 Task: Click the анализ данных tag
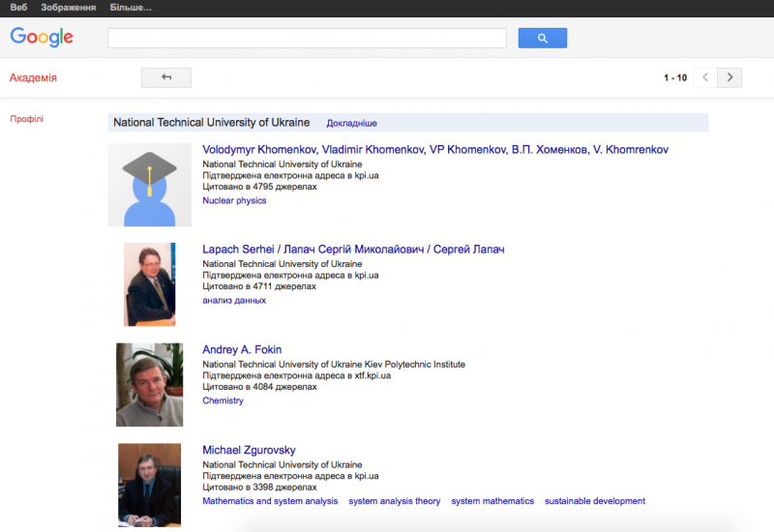coord(234,300)
